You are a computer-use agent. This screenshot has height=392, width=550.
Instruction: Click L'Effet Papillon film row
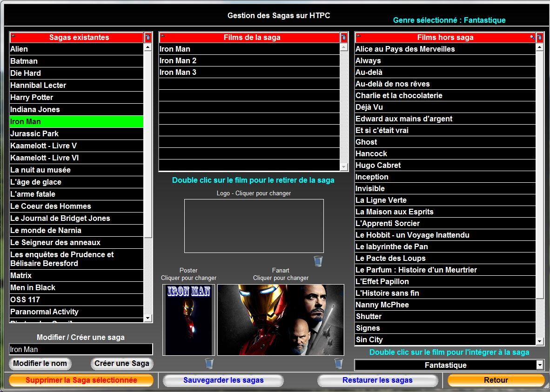click(x=445, y=281)
